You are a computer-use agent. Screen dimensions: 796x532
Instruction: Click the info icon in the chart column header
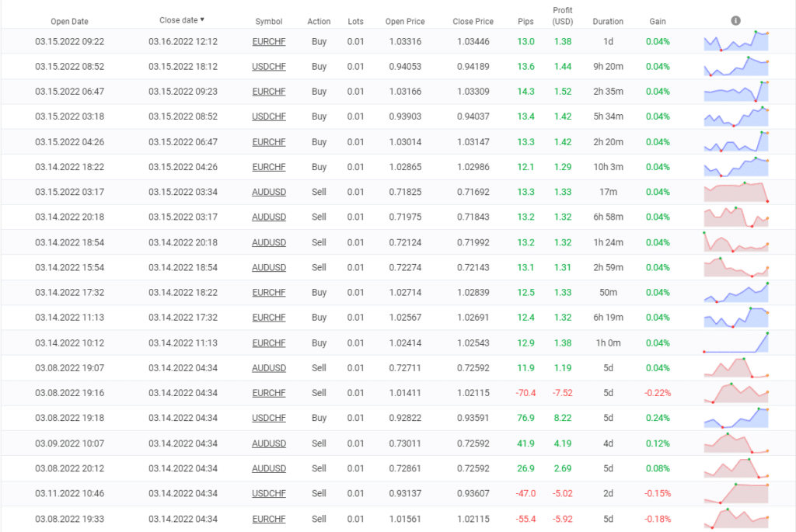(735, 21)
